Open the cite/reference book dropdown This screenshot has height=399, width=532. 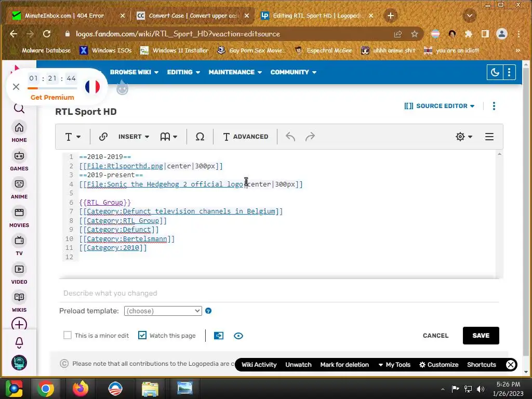click(169, 137)
